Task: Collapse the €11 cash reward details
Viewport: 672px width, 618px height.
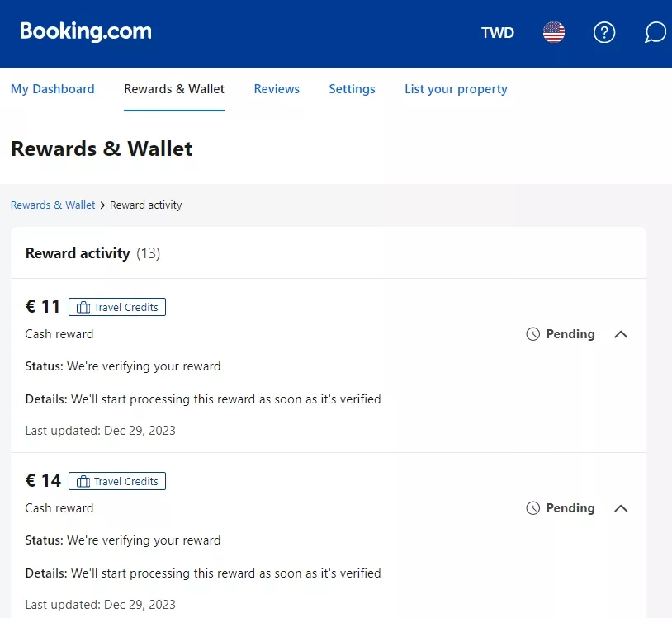Action: coord(622,334)
